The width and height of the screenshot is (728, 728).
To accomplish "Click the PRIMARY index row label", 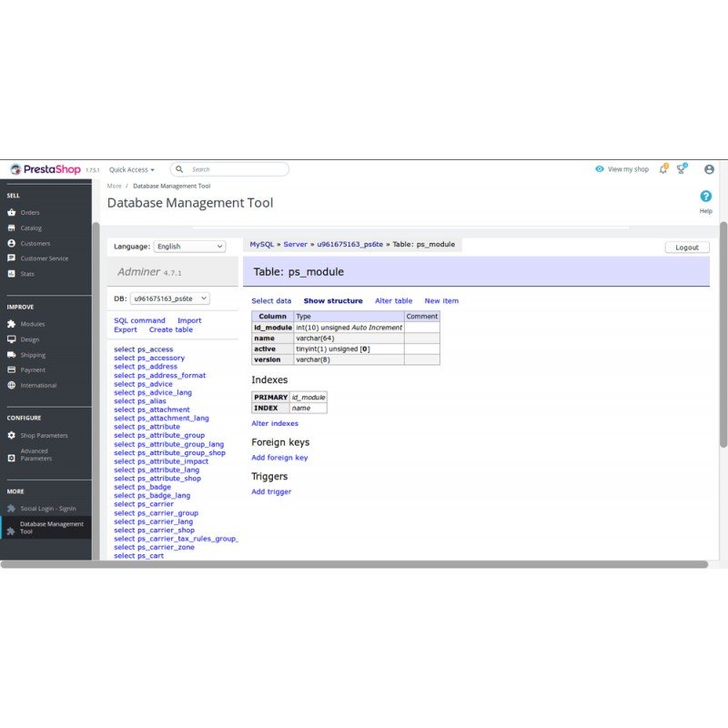I will point(270,398).
